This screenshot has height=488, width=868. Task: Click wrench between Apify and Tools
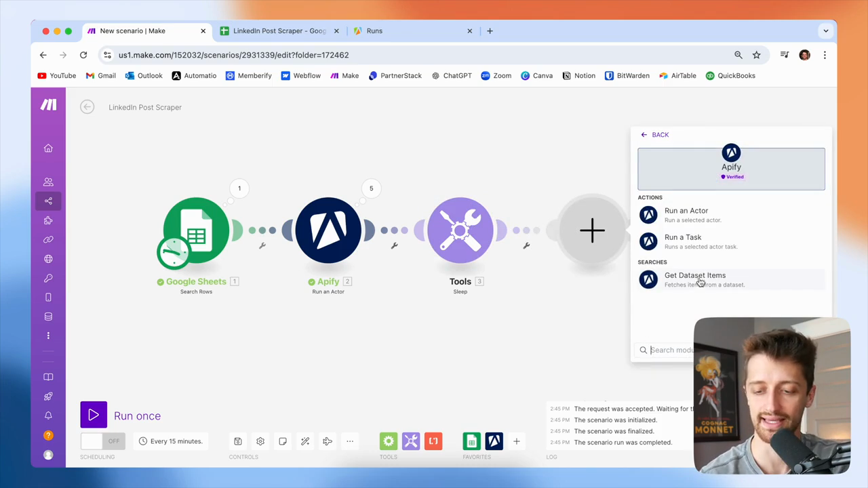click(x=394, y=245)
